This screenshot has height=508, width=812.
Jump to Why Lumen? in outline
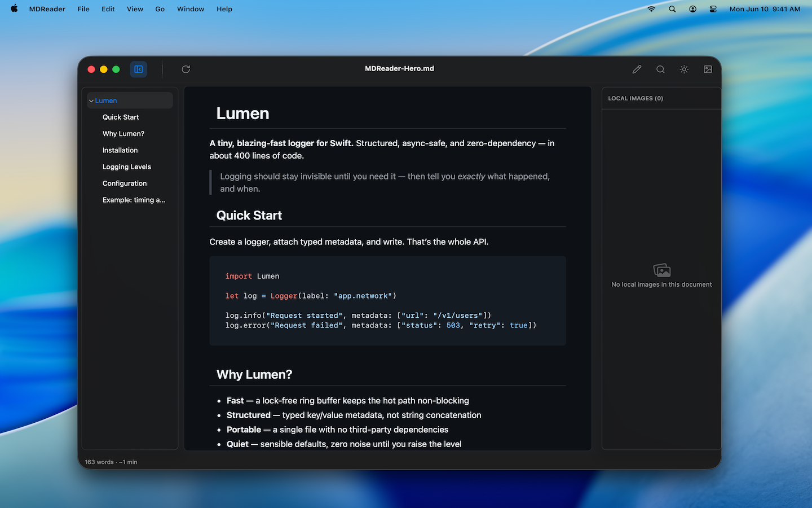[123, 134]
